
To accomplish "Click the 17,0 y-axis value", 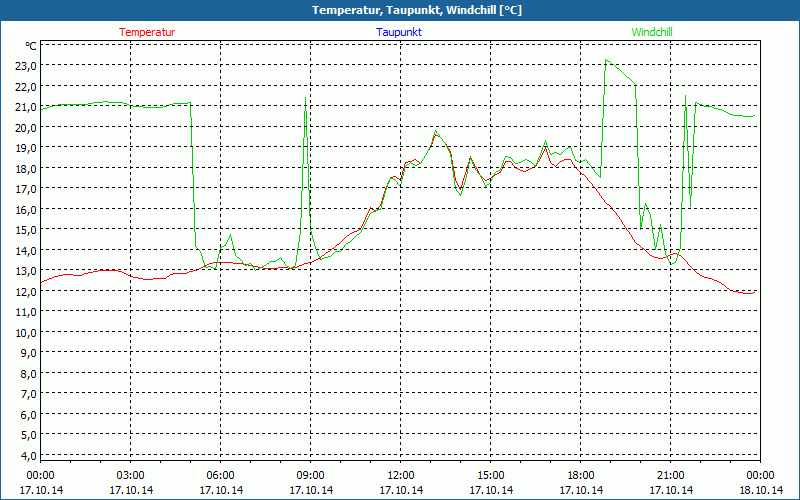I will point(27,189).
